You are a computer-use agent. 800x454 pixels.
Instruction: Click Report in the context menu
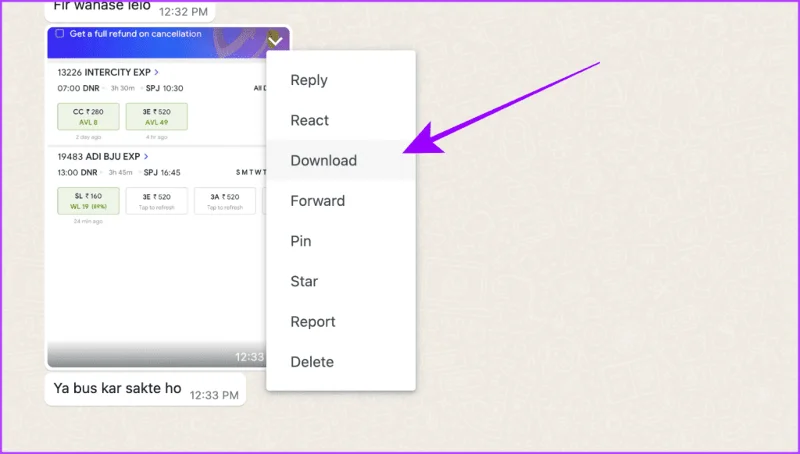click(x=341, y=321)
